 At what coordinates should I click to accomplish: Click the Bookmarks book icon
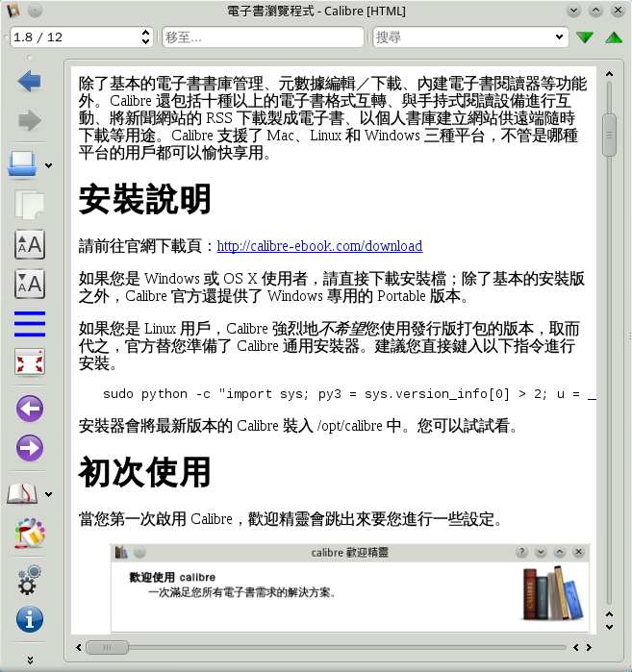pyautogui.click(x=22, y=494)
